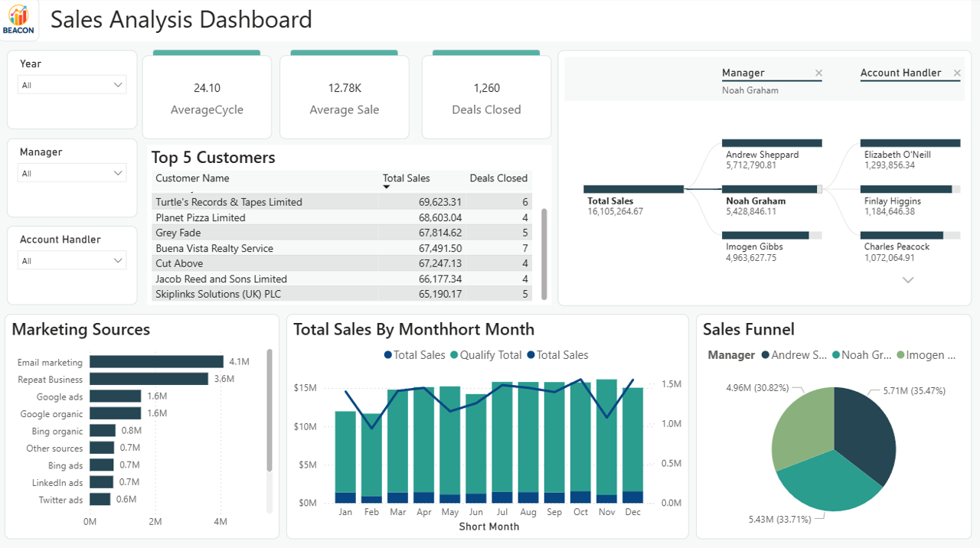The height and width of the screenshot is (548, 980).
Task: Click the Nov column in monthly chart
Action: [606, 442]
